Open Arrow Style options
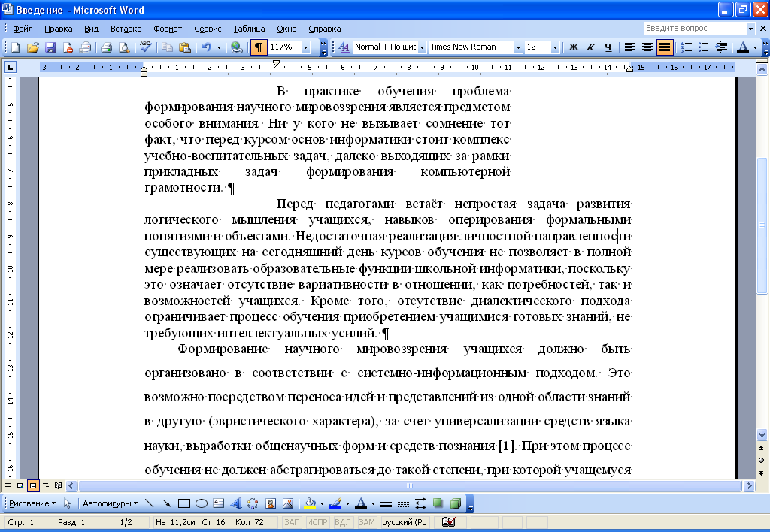The height and width of the screenshot is (532, 770). tap(420, 503)
